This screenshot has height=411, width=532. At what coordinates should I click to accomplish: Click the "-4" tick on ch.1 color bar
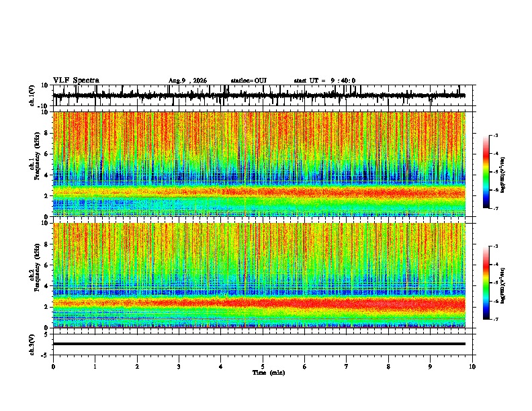point(496,154)
